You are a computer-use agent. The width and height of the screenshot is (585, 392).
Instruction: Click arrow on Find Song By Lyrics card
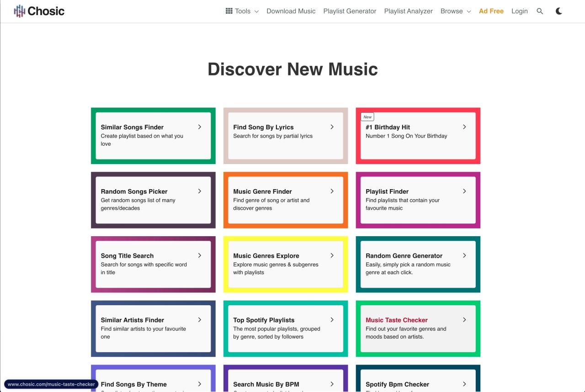point(332,127)
